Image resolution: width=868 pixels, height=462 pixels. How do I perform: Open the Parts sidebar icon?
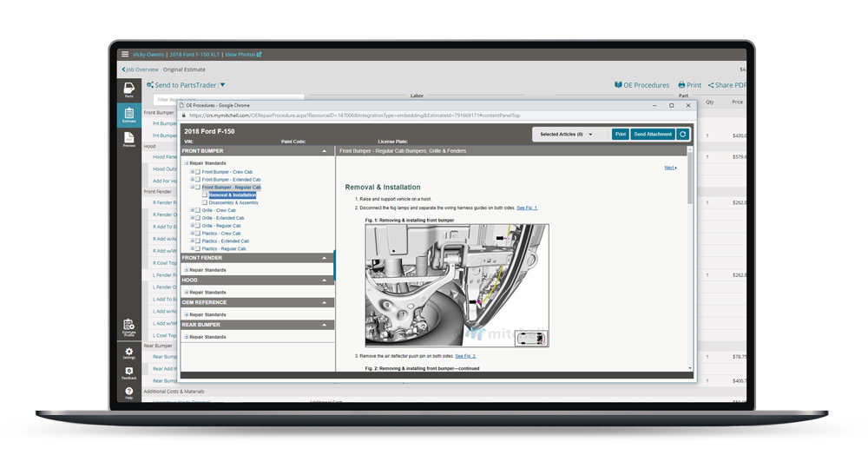click(128, 90)
